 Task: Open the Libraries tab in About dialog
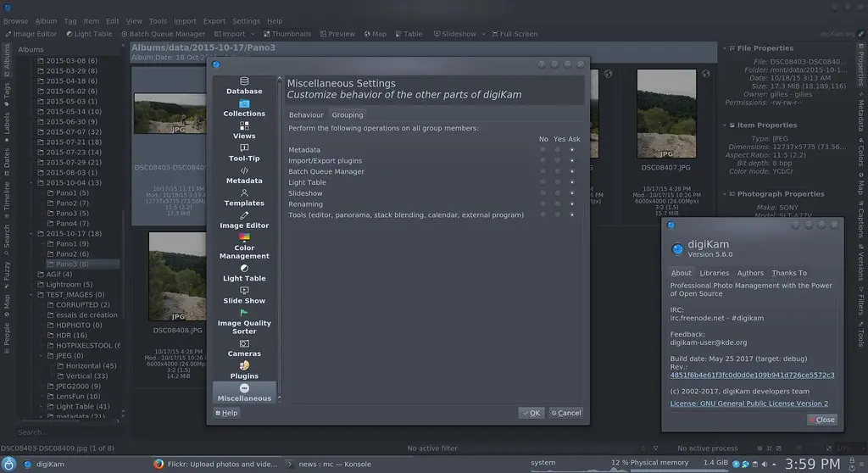click(x=714, y=273)
